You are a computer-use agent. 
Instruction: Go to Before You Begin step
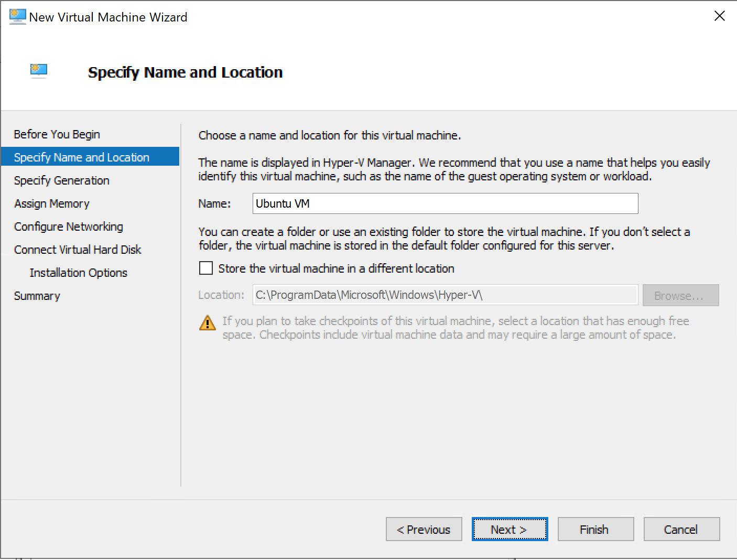click(x=57, y=134)
